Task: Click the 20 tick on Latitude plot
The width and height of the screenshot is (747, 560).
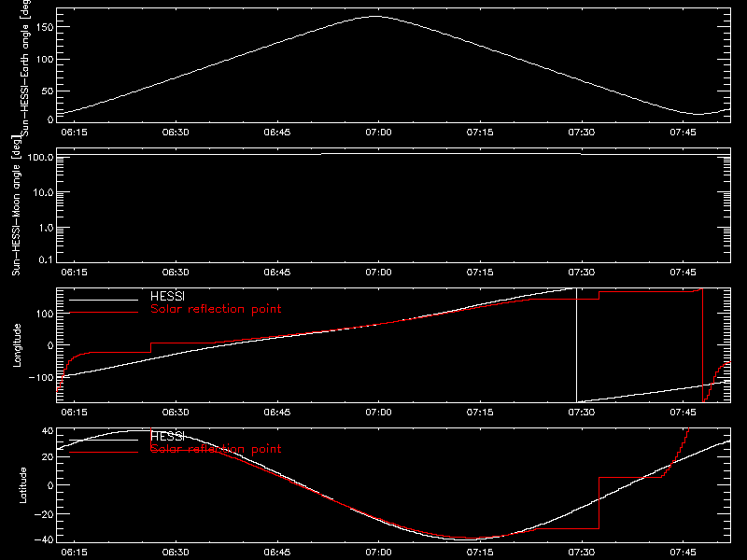Action: (x=48, y=457)
